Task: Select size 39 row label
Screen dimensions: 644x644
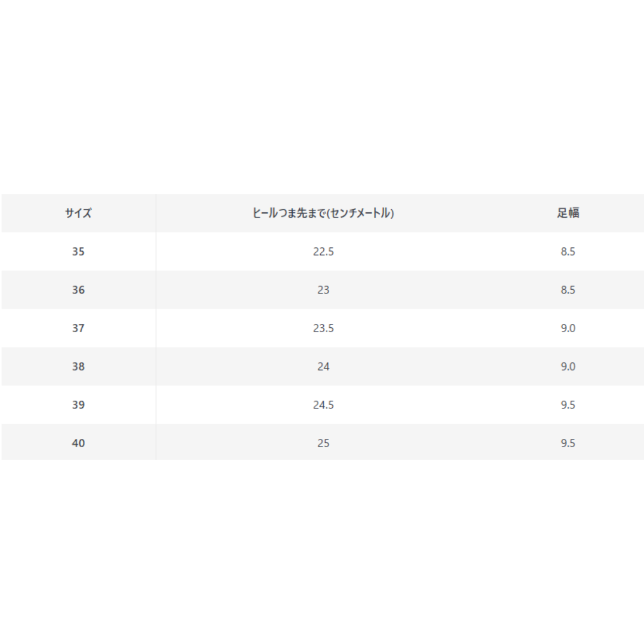Action: 78,404
